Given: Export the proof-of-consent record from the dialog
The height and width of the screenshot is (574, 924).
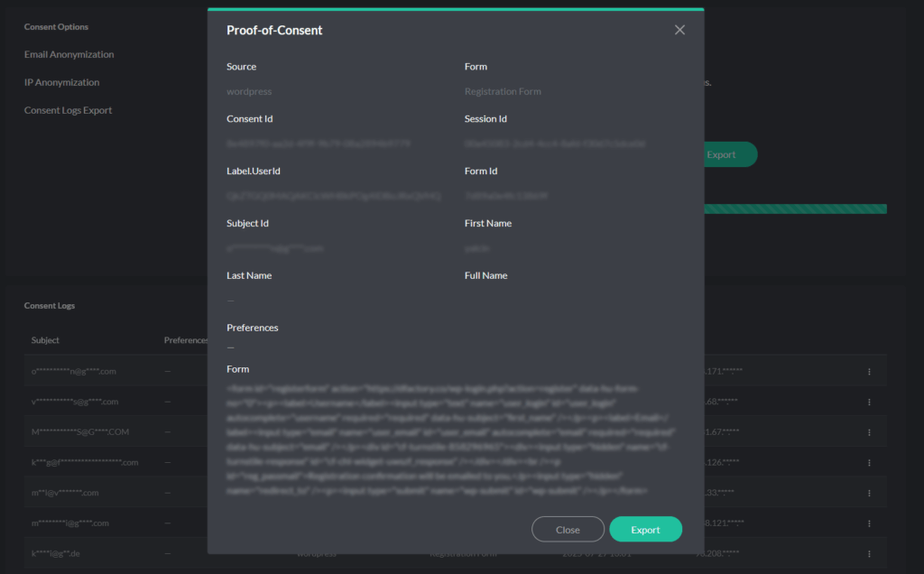Looking at the screenshot, I should tap(645, 530).
